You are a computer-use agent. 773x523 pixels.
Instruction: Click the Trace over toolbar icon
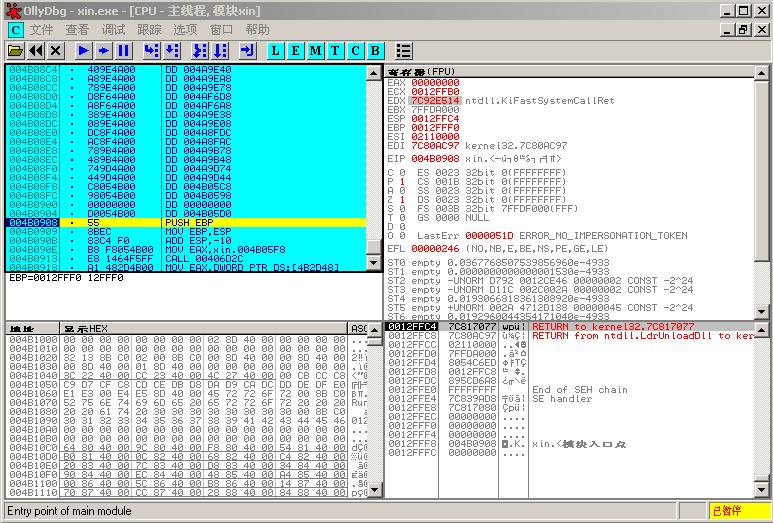pos(220,50)
